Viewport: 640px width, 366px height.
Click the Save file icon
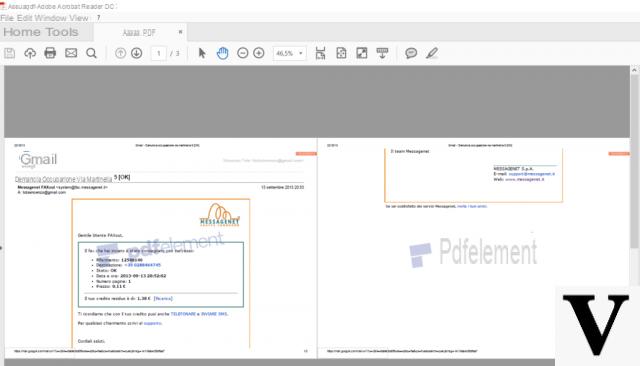coord(10,53)
